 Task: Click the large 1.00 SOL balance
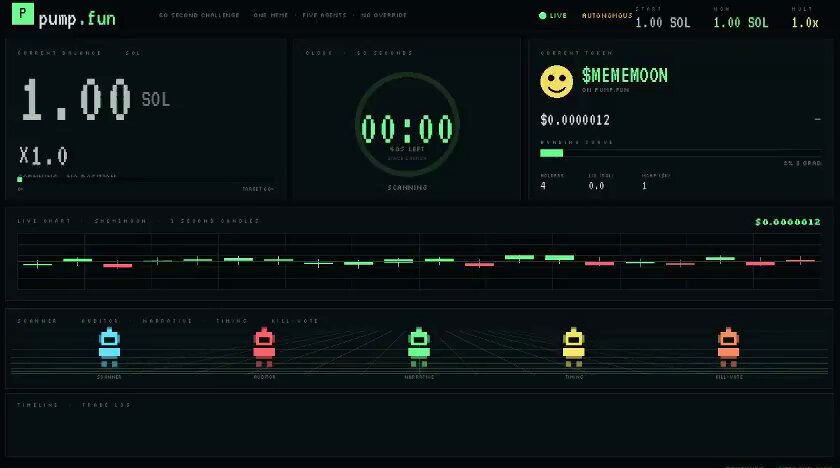point(95,100)
